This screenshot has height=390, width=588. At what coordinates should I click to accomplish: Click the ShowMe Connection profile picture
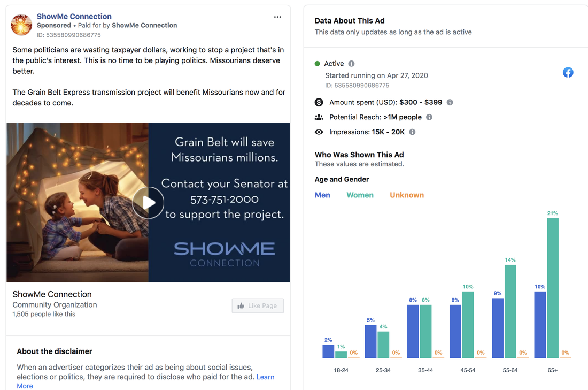[21, 25]
